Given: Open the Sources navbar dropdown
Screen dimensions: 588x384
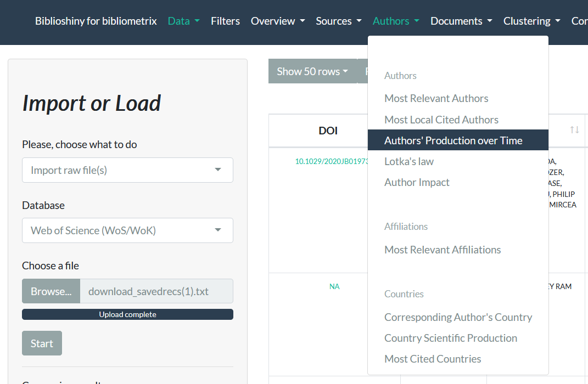Looking at the screenshot, I should click(x=338, y=21).
